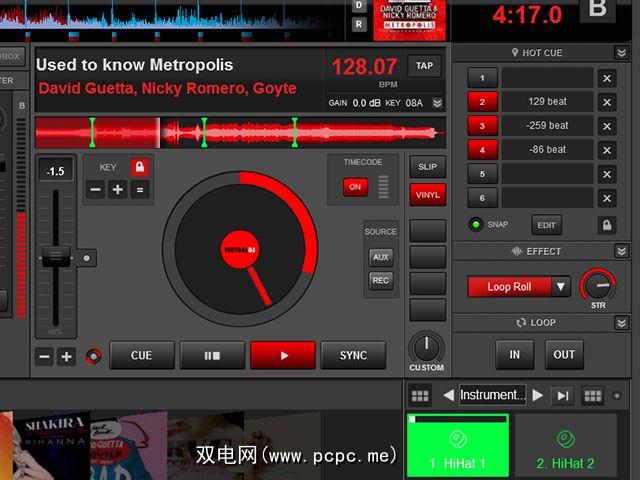Set the loop IN point
This screenshot has width=640, height=480.
515,355
